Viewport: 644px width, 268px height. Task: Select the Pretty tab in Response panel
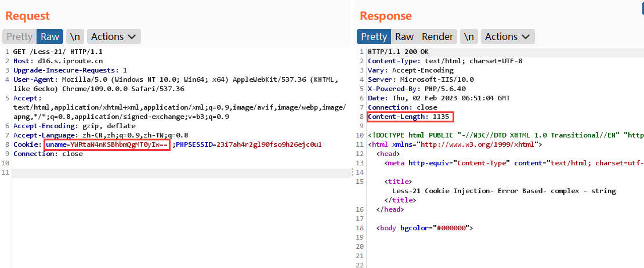pyautogui.click(x=374, y=37)
